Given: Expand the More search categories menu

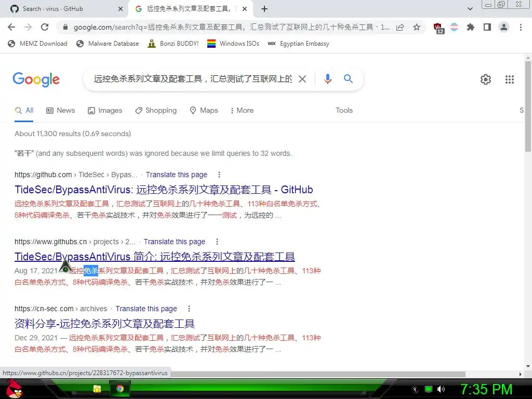Looking at the screenshot, I should pyautogui.click(x=242, y=110).
